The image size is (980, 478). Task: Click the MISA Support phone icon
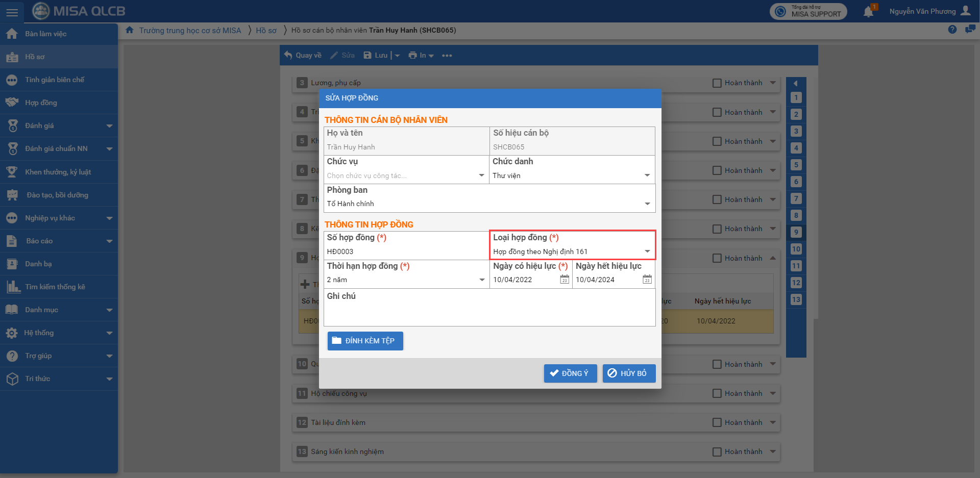pyautogui.click(x=780, y=12)
